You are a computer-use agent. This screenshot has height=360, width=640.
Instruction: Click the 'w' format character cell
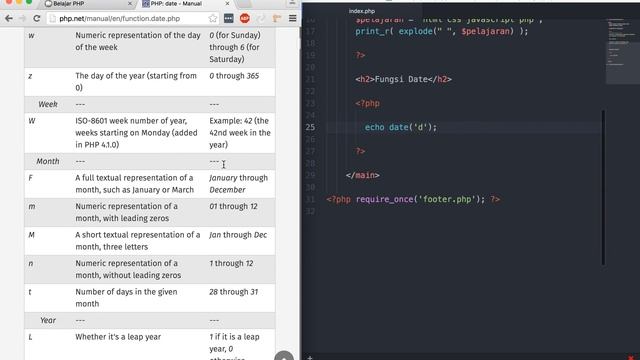31,36
